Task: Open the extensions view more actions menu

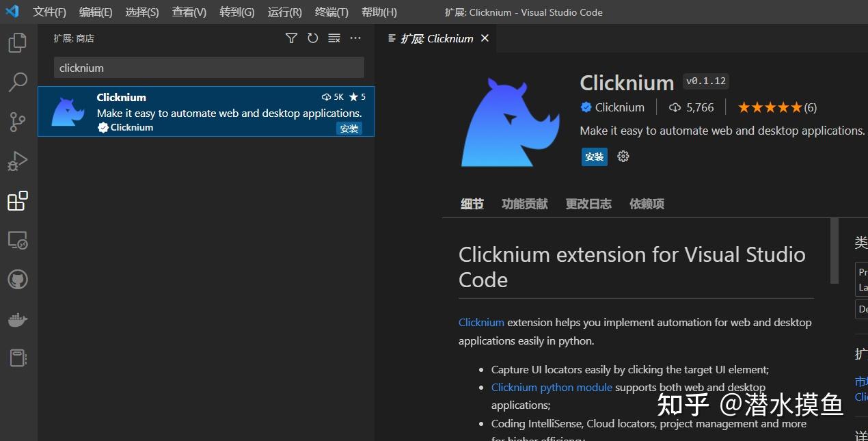Action: click(x=355, y=38)
